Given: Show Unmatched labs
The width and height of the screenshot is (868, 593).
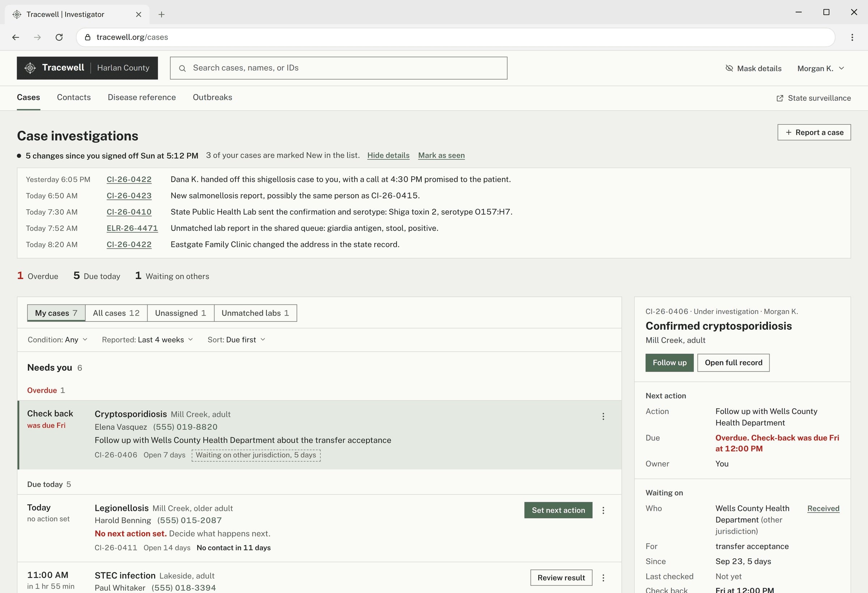Looking at the screenshot, I should [255, 313].
